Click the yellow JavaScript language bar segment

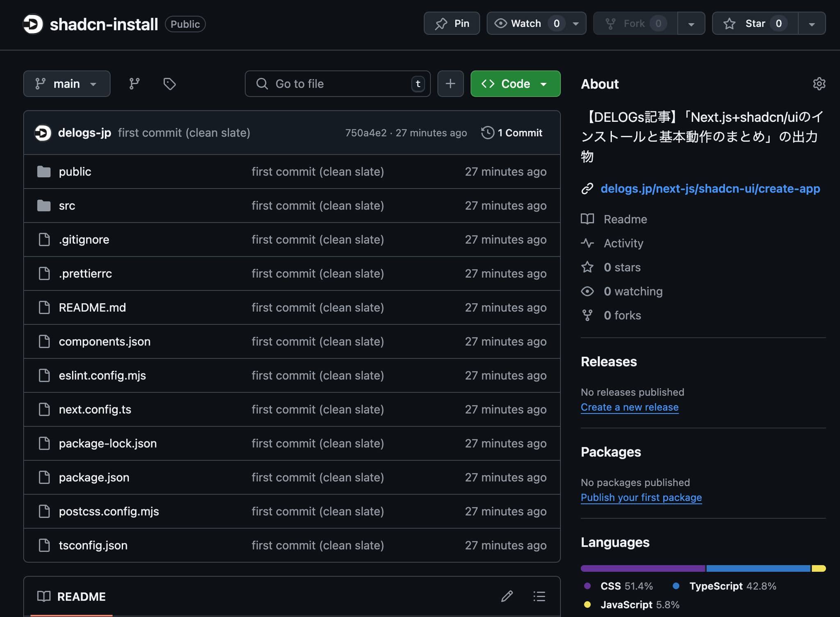[x=819, y=568]
